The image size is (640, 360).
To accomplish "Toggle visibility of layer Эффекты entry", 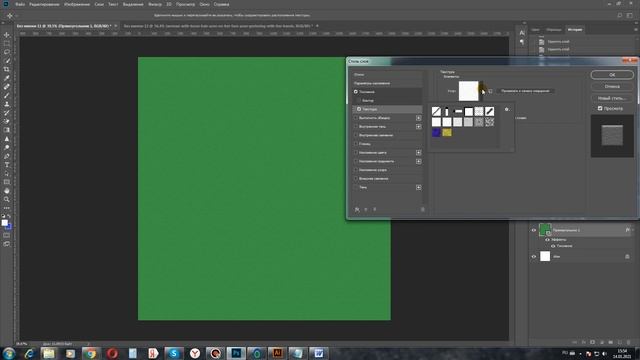I will 547,240.
